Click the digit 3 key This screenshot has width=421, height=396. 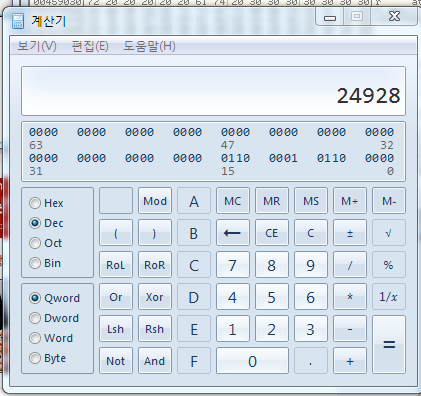click(311, 329)
